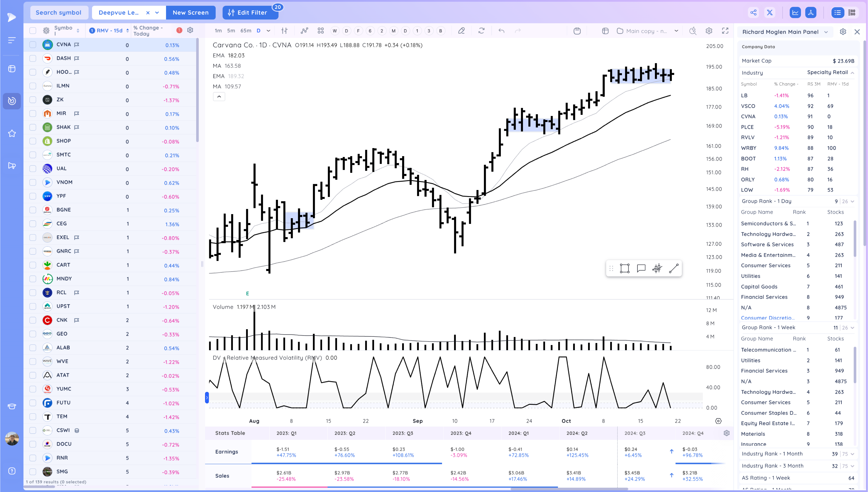This screenshot has width=868, height=492.
Task: Open the indicators icon in chart toolbar
Action: point(304,31)
